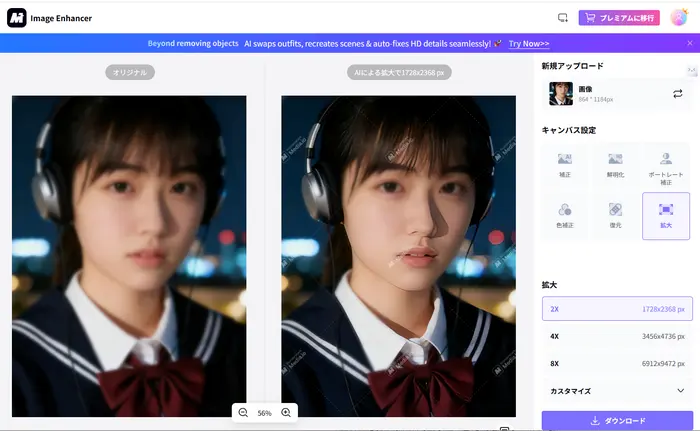Click the blurry original preview image

129,256
